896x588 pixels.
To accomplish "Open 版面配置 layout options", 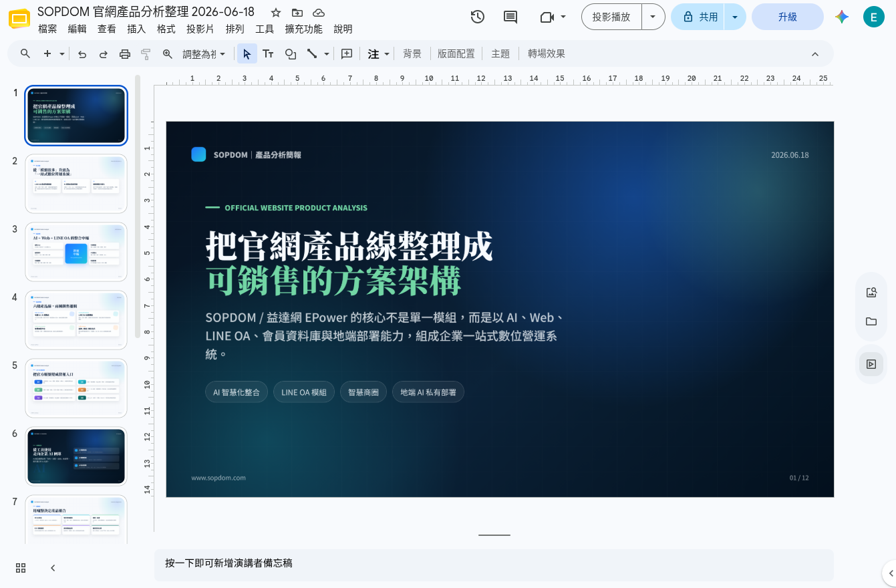I will 456,54.
